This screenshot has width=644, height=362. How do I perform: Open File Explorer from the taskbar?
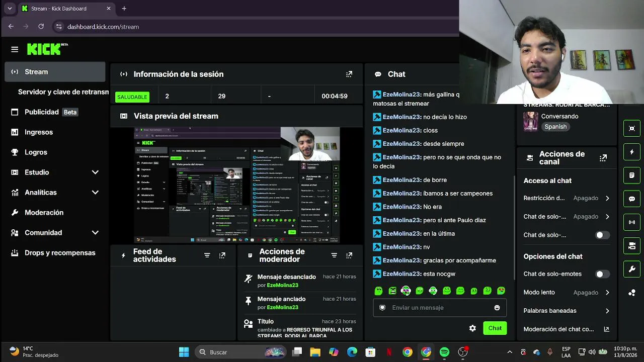pyautogui.click(x=315, y=352)
